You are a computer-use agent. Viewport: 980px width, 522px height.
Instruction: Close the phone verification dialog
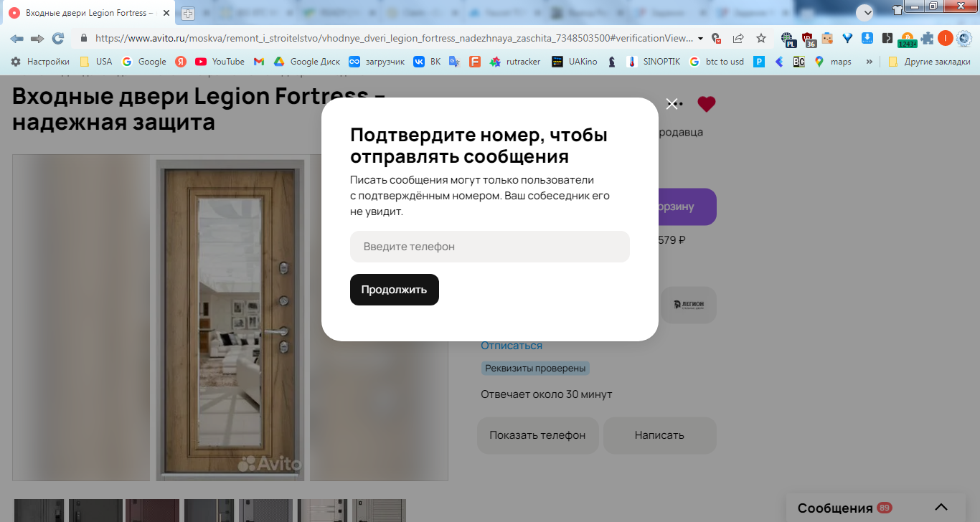672,104
